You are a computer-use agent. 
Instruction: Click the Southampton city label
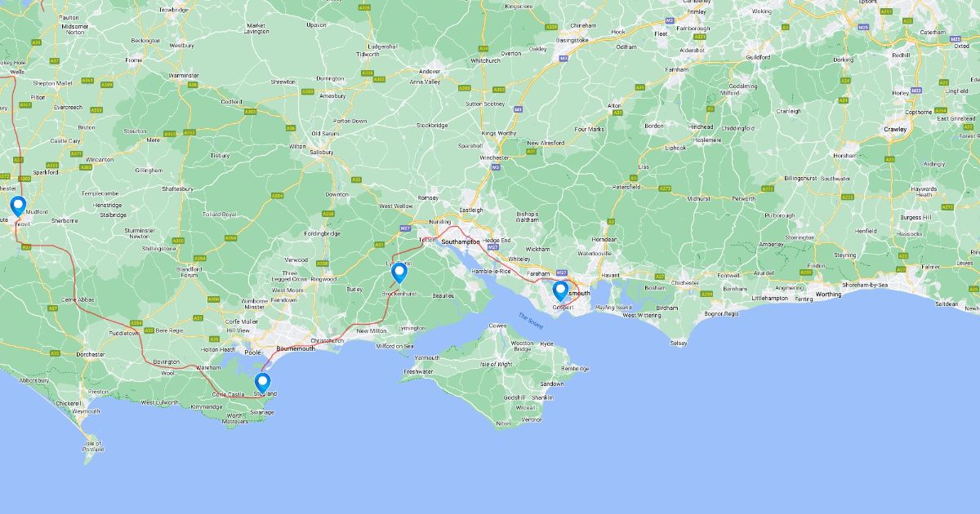pos(461,242)
